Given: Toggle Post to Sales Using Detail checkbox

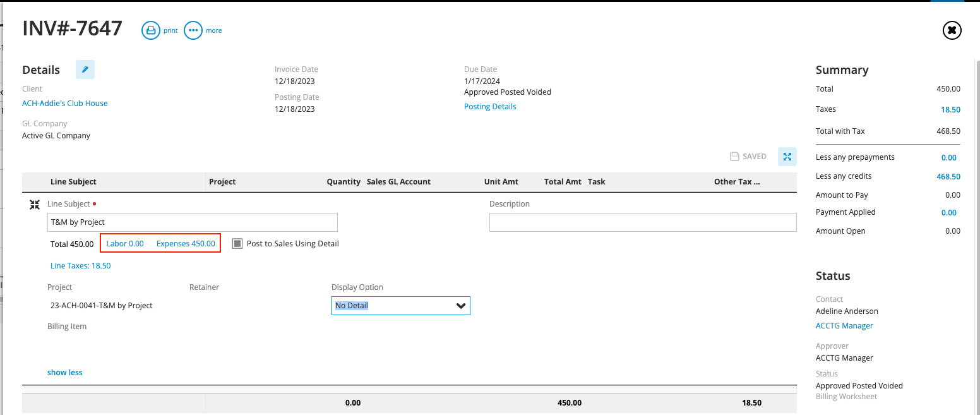Looking at the screenshot, I should coord(237,244).
